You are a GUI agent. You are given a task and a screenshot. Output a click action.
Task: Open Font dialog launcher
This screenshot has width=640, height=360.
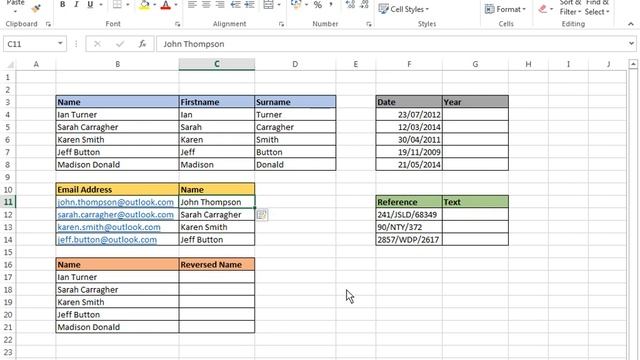tap(178, 24)
